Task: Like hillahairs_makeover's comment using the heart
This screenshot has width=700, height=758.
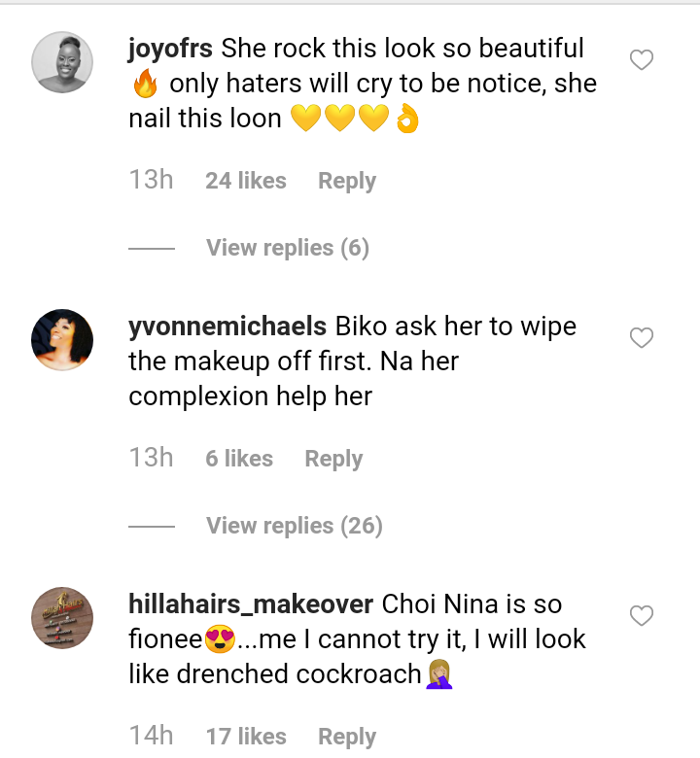Action: (x=642, y=616)
